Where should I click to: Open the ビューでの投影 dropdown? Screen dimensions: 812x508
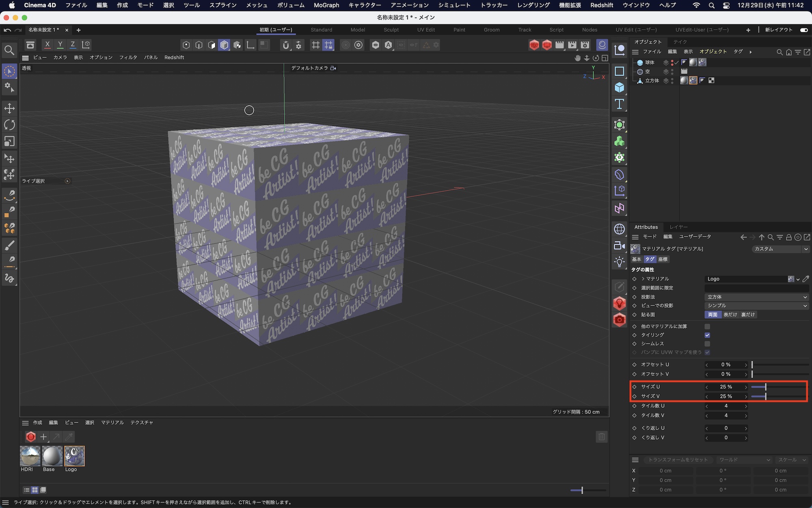(756, 306)
